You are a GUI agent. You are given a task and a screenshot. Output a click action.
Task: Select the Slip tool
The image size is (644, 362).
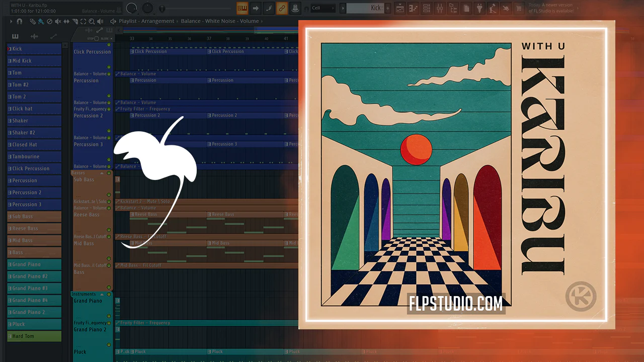tap(66, 22)
